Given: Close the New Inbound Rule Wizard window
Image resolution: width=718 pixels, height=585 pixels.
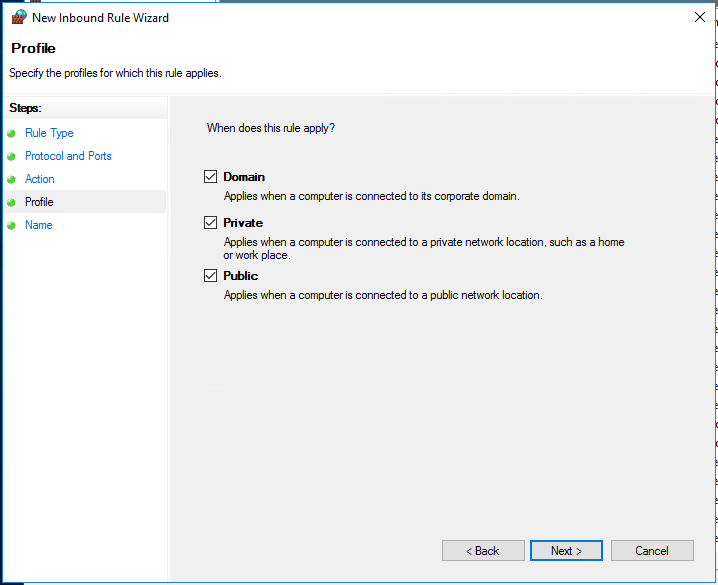Looking at the screenshot, I should tap(699, 17).
